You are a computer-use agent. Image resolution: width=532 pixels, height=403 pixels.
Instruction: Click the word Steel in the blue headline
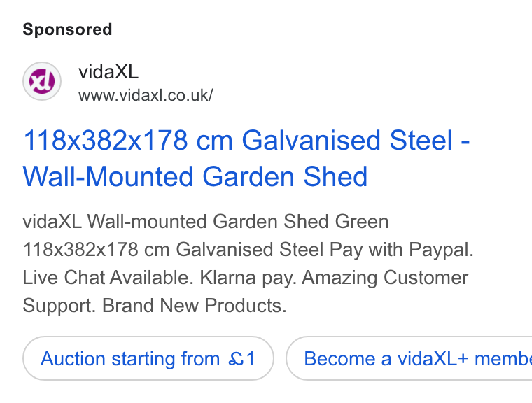coord(421,140)
